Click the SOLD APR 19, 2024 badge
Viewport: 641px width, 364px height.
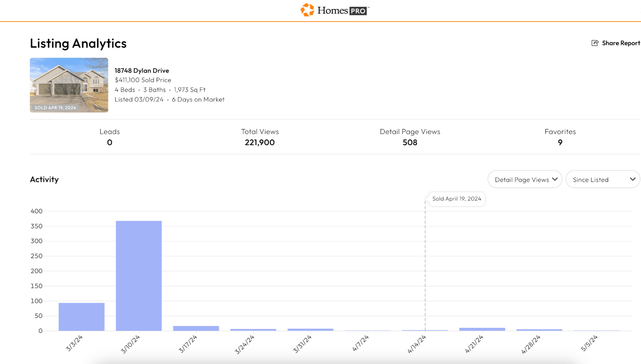coord(55,108)
